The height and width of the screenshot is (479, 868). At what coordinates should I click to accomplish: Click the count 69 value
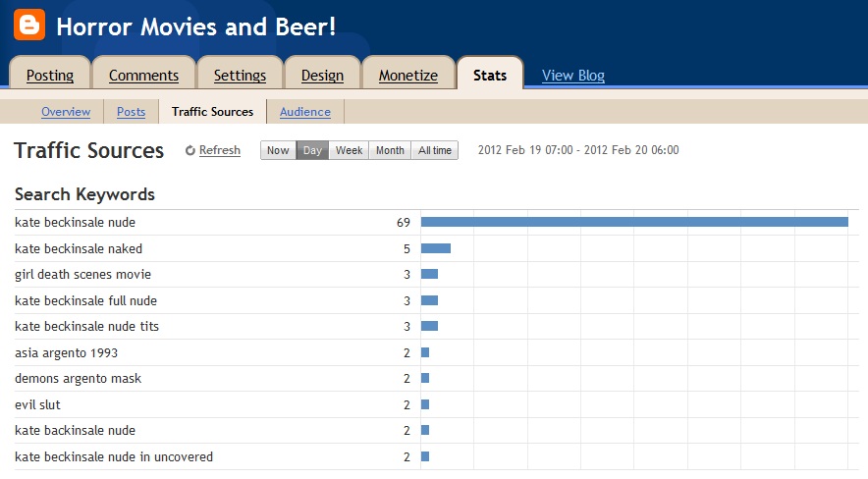click(x=404, y=223)
